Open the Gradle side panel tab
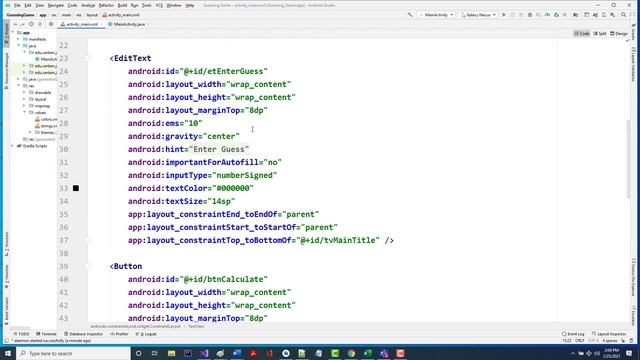This screenshot has height=360, width=640. point(633,32)
